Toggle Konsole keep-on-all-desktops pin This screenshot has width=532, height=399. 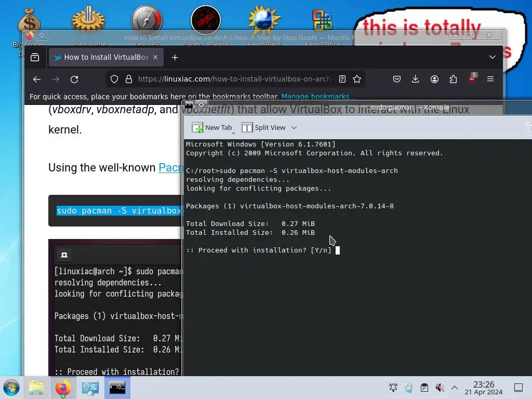201,105
